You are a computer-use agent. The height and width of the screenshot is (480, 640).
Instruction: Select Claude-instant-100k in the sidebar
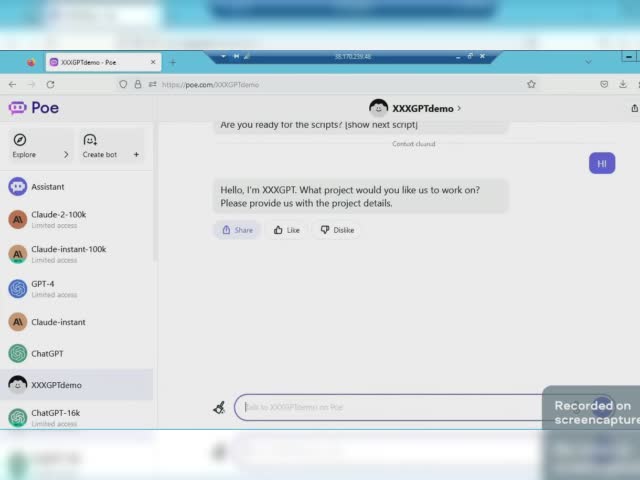[77, 254]
